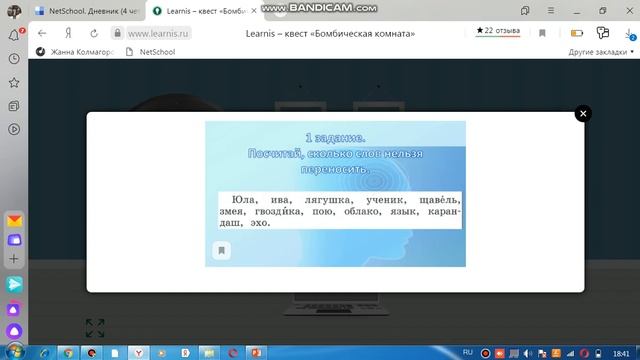The image size is (640, 360).
Task: Close the task popup with X
Action: (583, 113)
